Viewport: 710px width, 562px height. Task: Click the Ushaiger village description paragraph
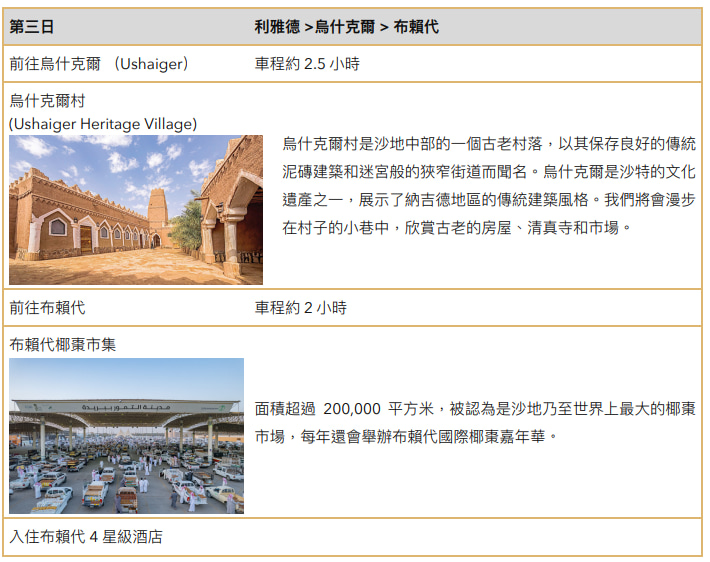pos(489,186)
